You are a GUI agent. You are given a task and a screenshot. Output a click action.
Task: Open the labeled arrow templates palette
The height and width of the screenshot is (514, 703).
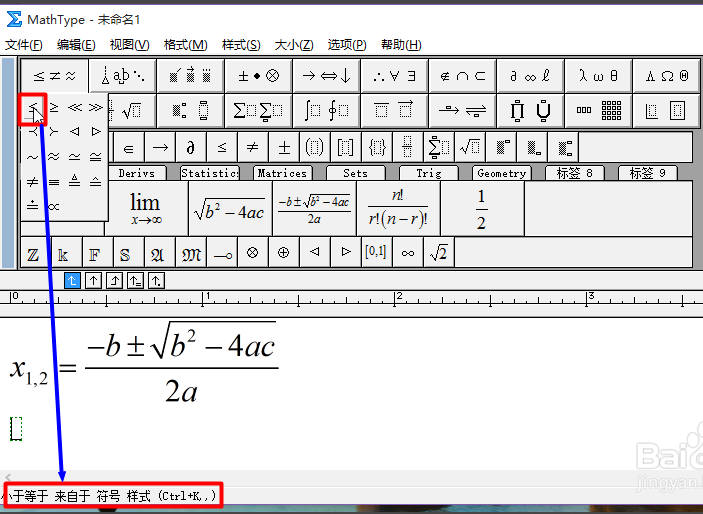(x=462, y=110)
